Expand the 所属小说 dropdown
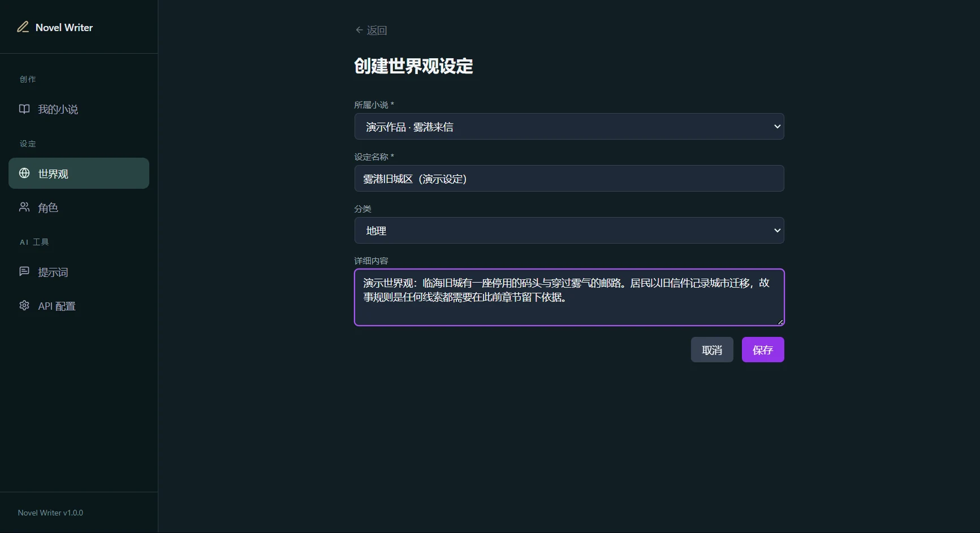980x533 pixels. pyautogui.click(x=569, y=127)
